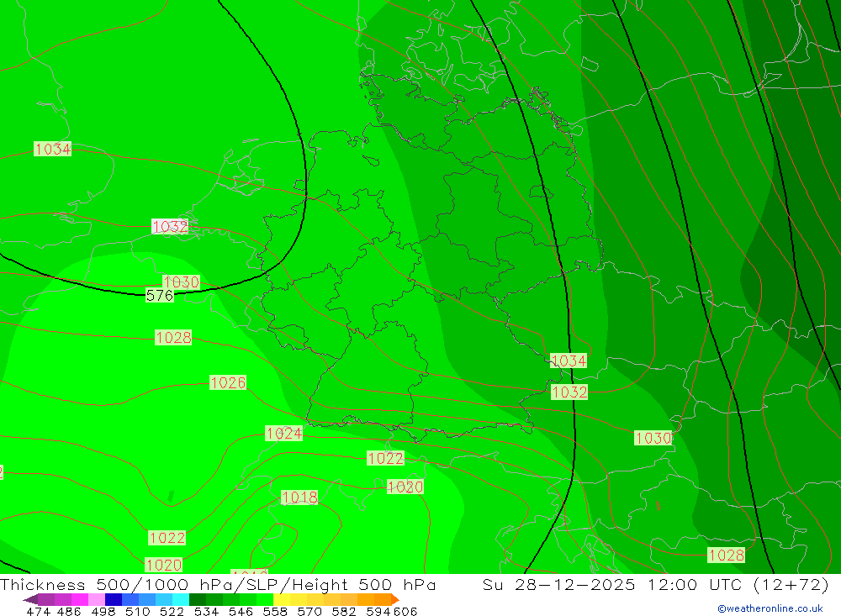The image size is (841, 616).
Task: Click the purple arrow at the legend's start
Action: pyautogui.click(x=30, y=599)
